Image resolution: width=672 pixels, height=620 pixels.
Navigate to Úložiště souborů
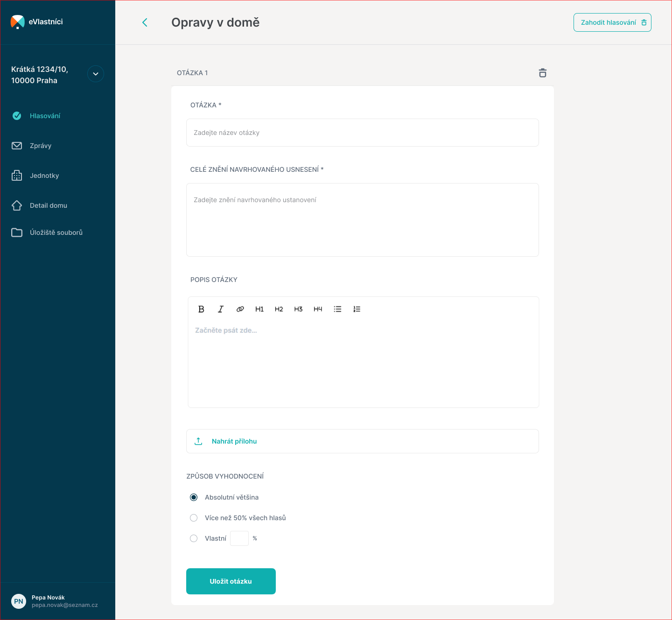tap(56, 232)
